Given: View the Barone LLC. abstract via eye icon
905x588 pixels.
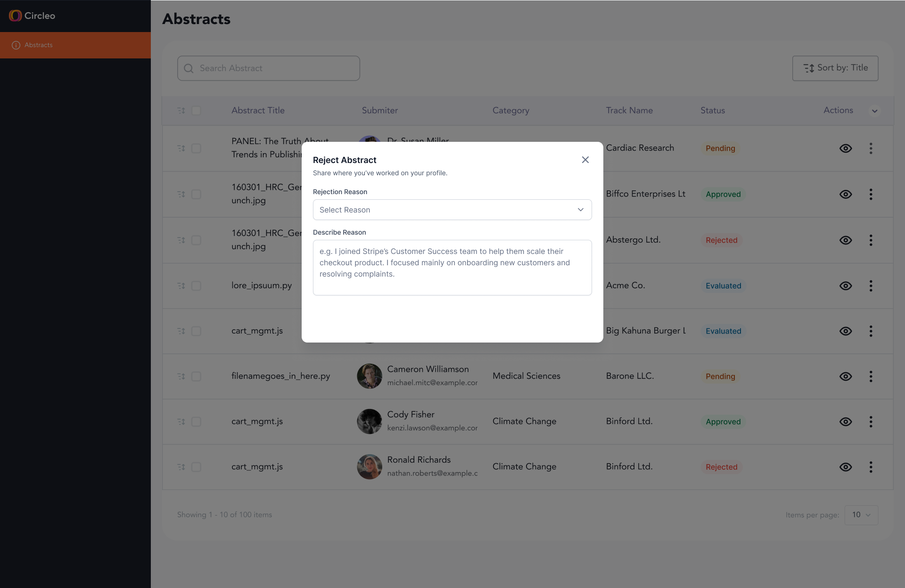Looking at the screenshot, I should pos(845,376).
